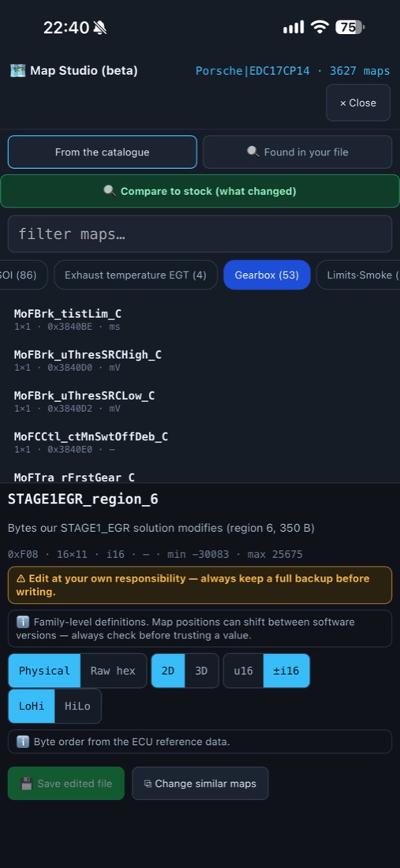Tap the silent mode bell icon
The image size is (400, 868).
tap(100, 27)
